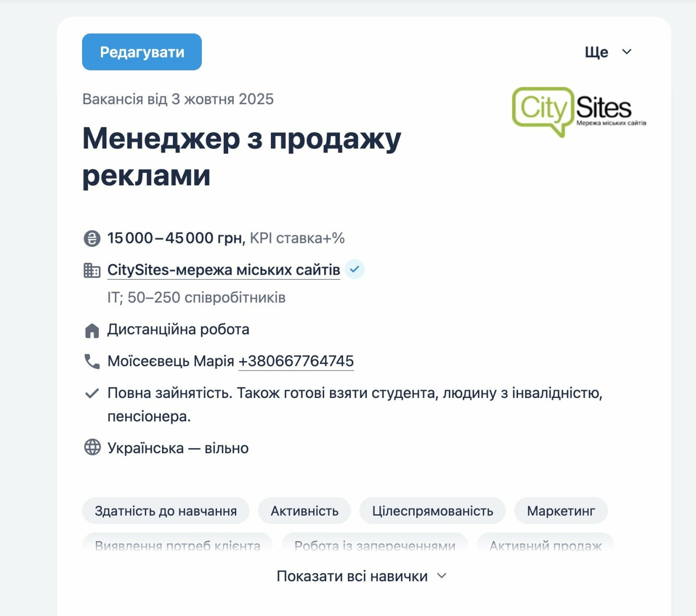Click the chevron next to Показати всі навички
This screenshot has width=696, height=616.
[441, 576]
